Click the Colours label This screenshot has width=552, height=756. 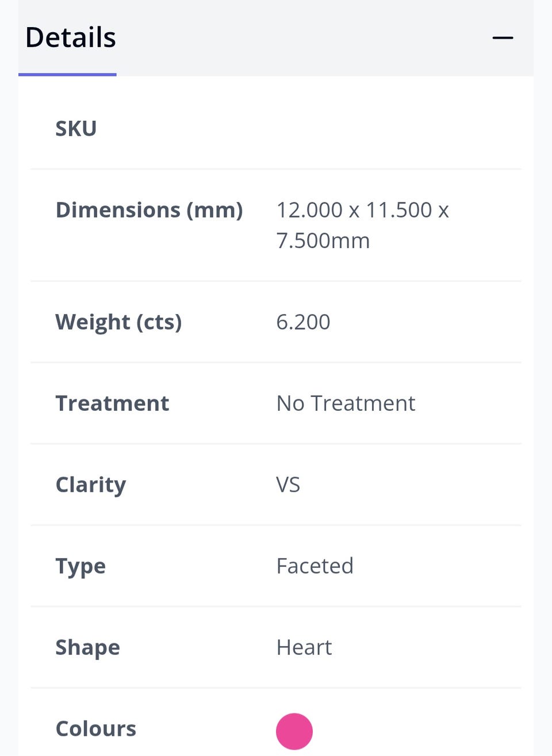click(x=95, y=729)
